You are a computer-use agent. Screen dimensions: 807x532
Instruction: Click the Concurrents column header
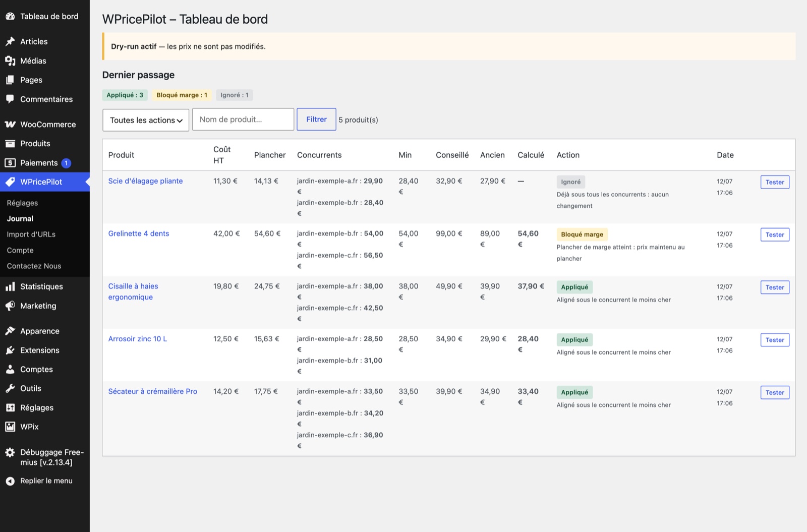pyautogui.click(x=319, y=155)
